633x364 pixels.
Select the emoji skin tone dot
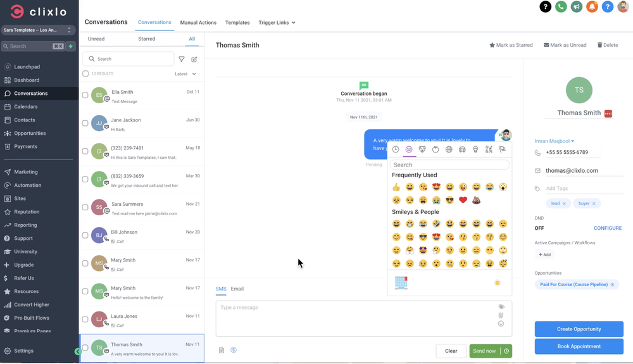[498, 283]
